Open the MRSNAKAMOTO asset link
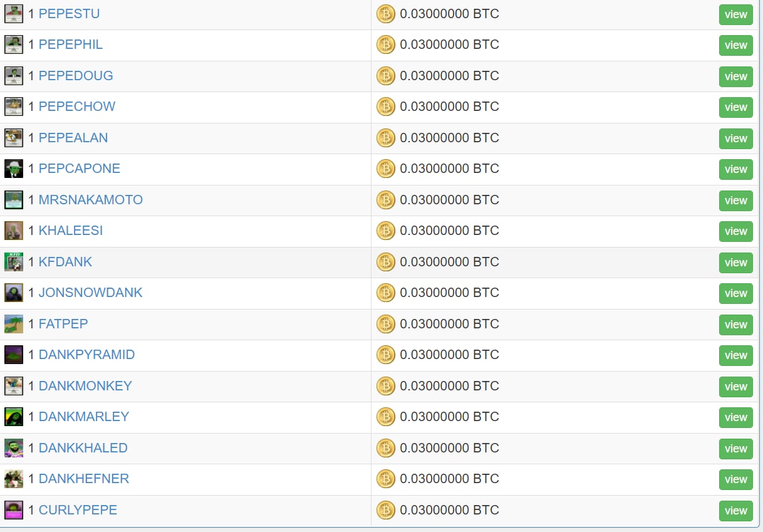763x532 pixels. (91, 200)
